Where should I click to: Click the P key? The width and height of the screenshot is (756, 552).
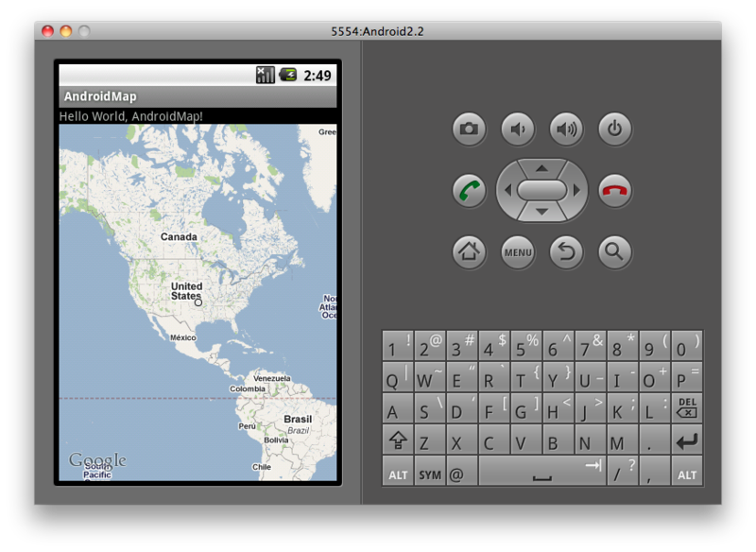(x=687, y=376)
